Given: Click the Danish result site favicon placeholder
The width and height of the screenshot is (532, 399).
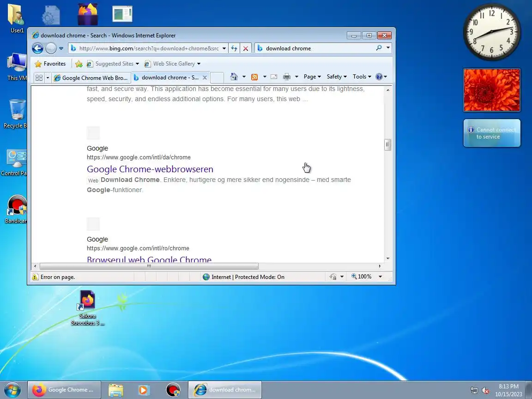Looking at the screenshot, I should [x=93, y=133].
